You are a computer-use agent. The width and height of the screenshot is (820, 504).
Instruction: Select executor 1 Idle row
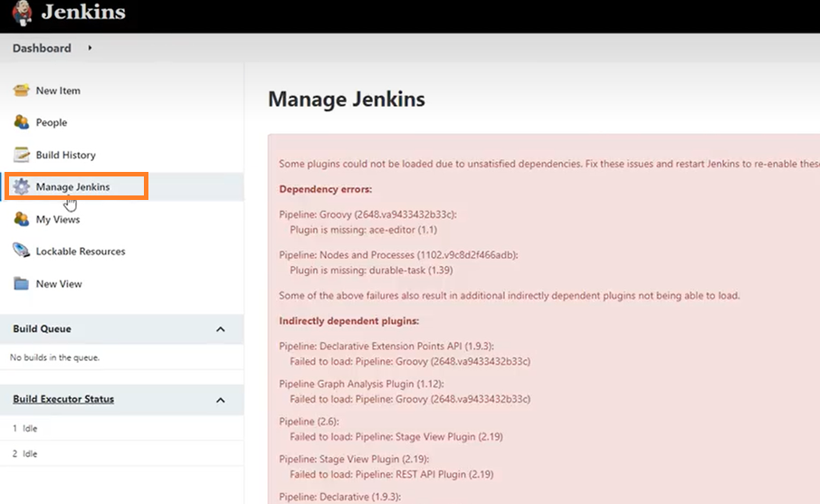[122, 428]
